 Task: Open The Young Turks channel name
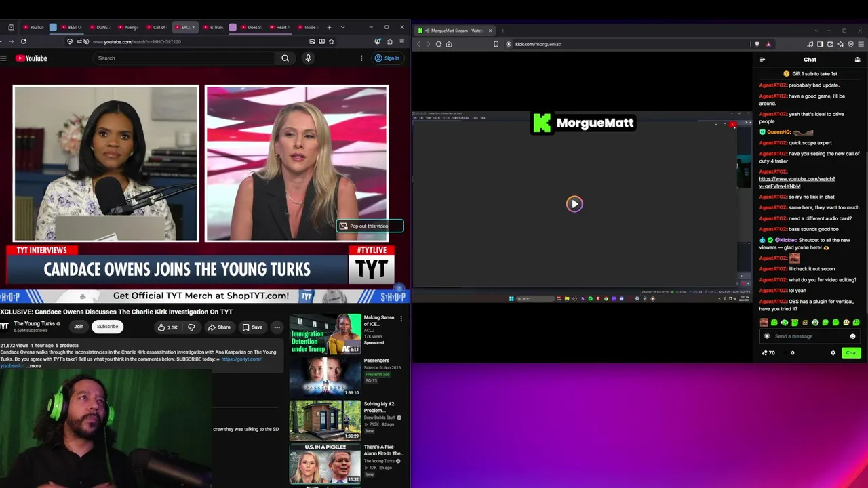point(35,323)
